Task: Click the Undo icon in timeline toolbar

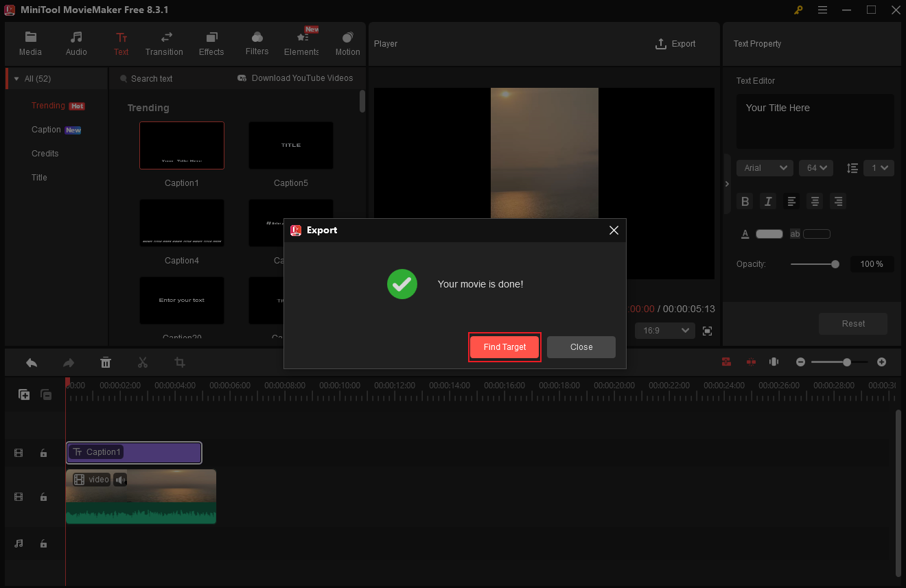Action: click(x=32, y=362)
